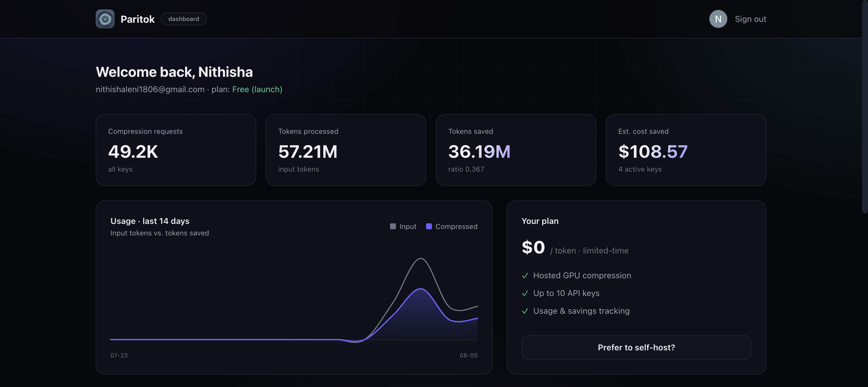Sign out of the account
Image resolution: width=868 pixels, height=387 pixels.
coord(750,19)
